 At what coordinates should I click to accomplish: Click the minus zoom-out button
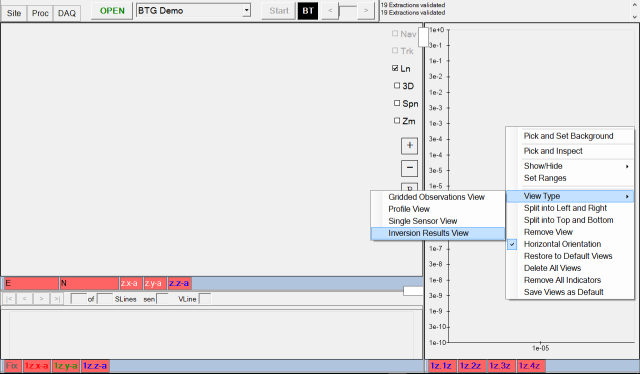click(x=409, y=168)
